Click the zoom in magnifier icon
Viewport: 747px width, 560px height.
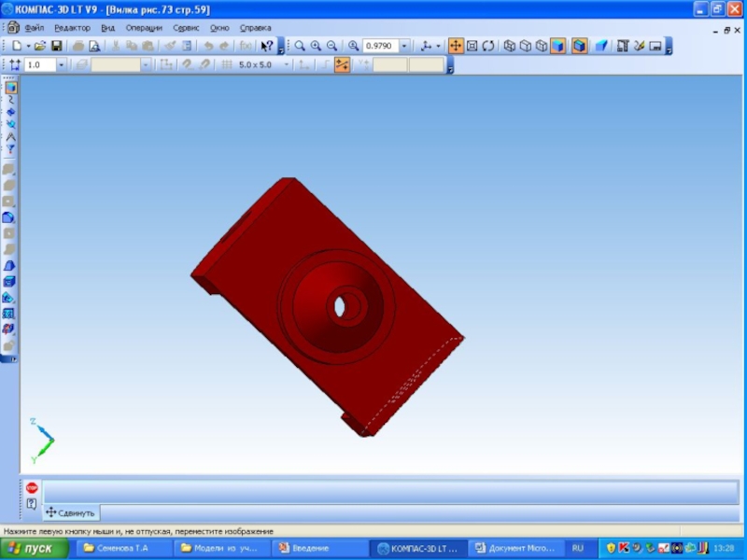click(316, 46)
